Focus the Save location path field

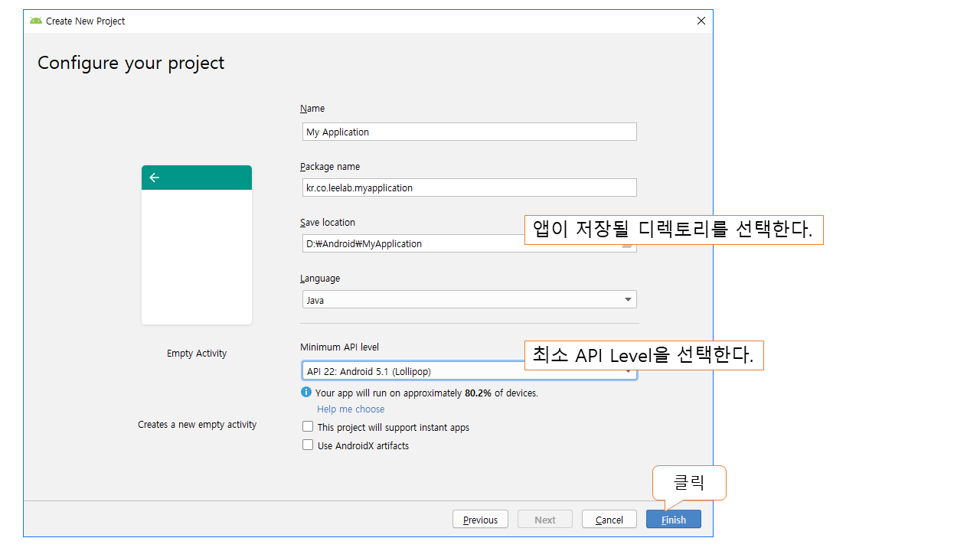(413, 243)
